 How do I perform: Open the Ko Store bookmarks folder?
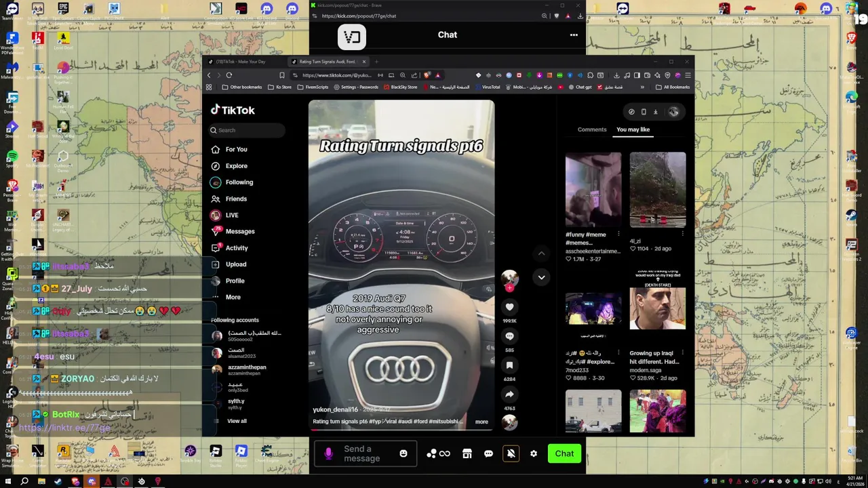click(x=280, y=87)
